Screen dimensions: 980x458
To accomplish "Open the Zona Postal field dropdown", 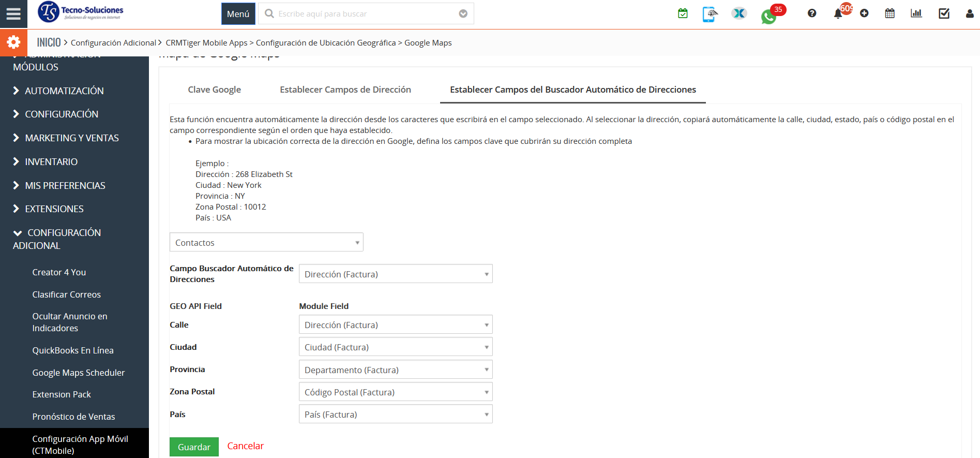I will tap(396, 392).
